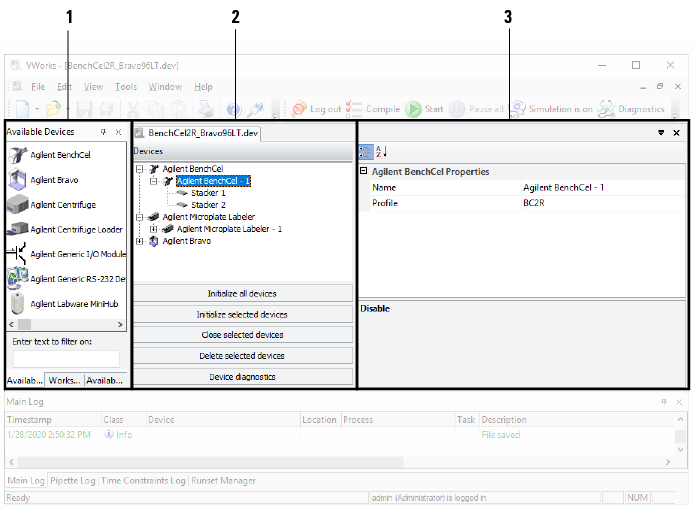This screenshot has height=509, width=693.
Task: Click Available Devices list right scroll arrow
Action: (120, 324)
